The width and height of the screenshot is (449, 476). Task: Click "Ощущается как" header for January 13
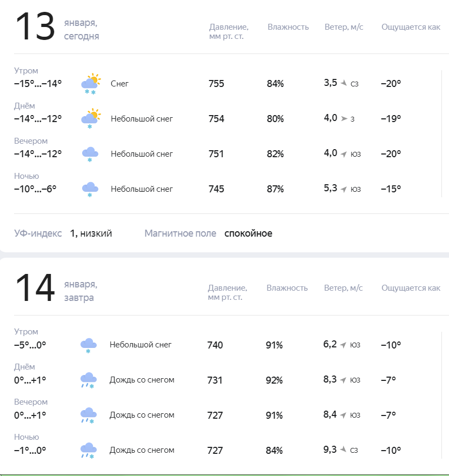pos(411,27)
